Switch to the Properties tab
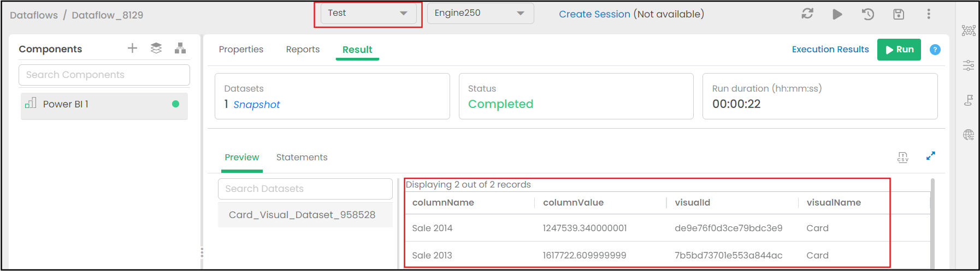The width and height of the screenshot is (980, 271). (241, 49)
